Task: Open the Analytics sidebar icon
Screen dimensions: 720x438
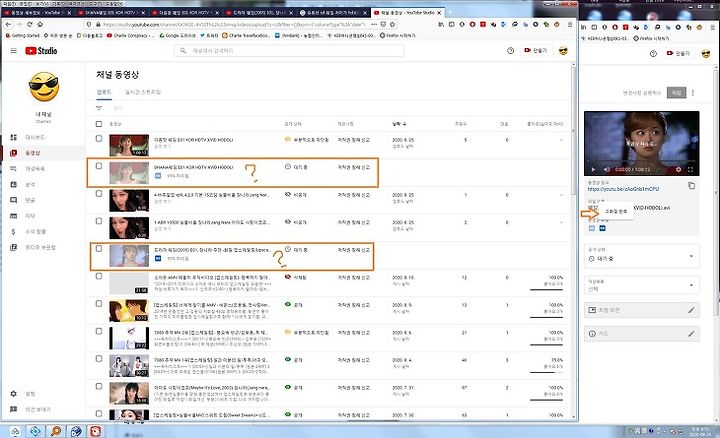Action: point(14,184)
